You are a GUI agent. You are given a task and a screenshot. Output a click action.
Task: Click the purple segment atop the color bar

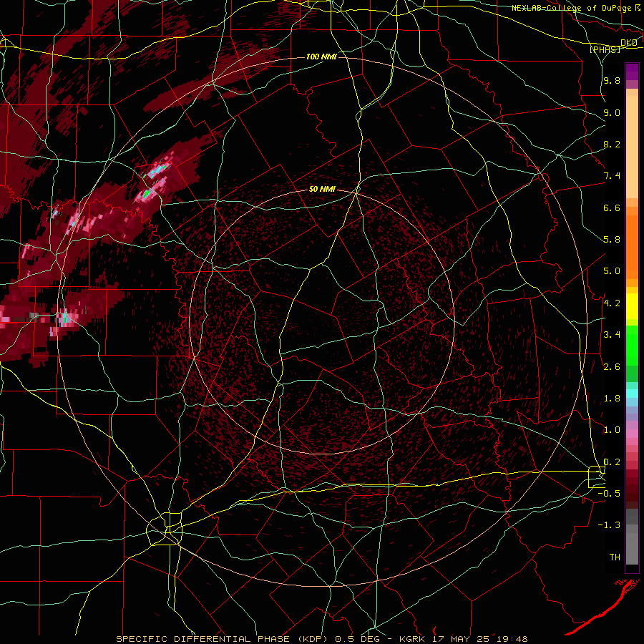(632, 72)
